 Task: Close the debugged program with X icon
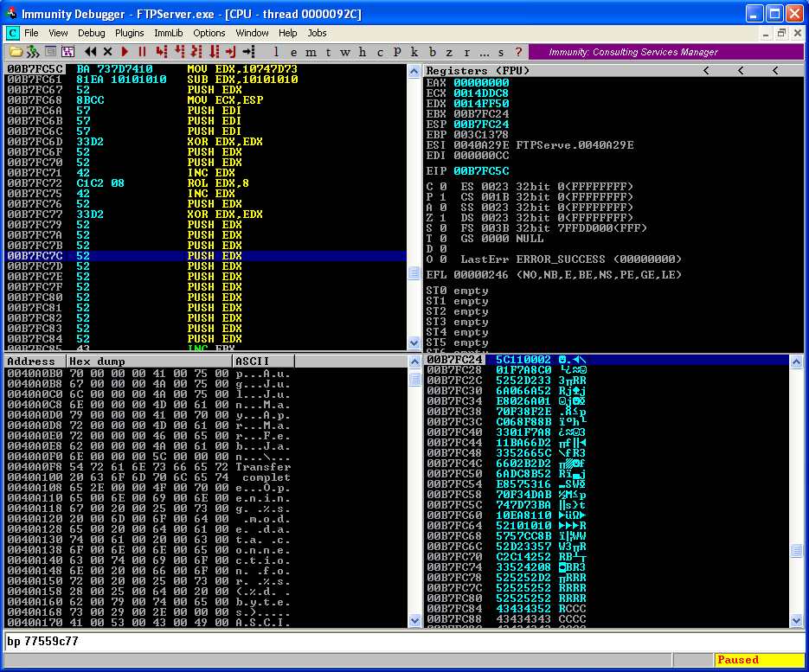(x=107, y=52)
